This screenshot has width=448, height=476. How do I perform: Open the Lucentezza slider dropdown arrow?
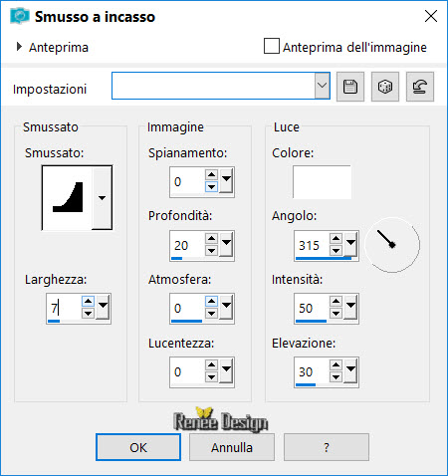coord(226,369)
